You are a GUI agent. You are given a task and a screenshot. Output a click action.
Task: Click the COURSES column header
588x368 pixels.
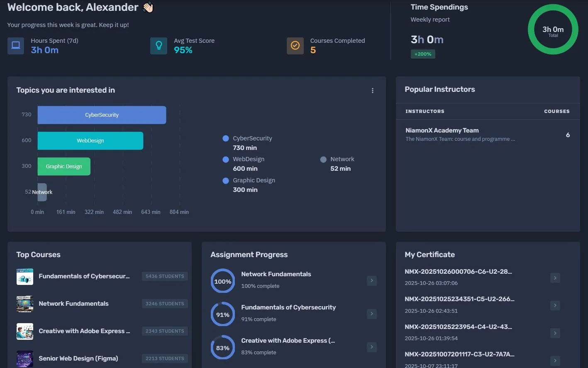pyautogui.click(x=556, y=111)
